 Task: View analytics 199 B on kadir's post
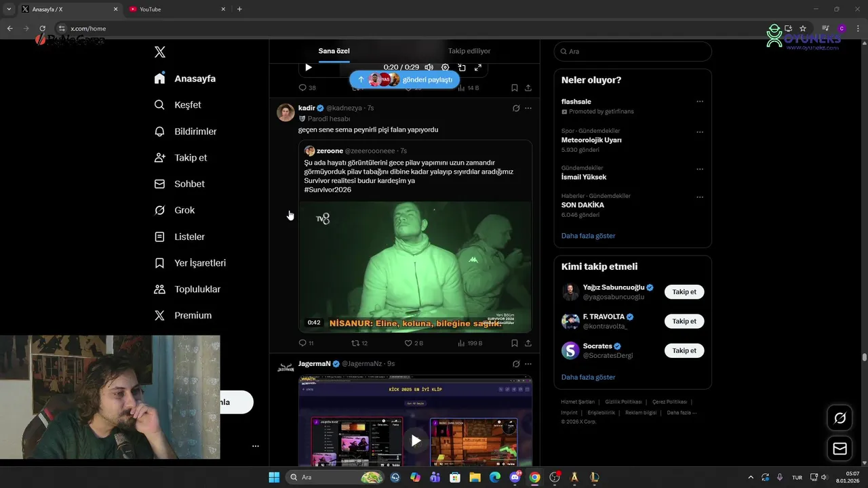(470, 344)
